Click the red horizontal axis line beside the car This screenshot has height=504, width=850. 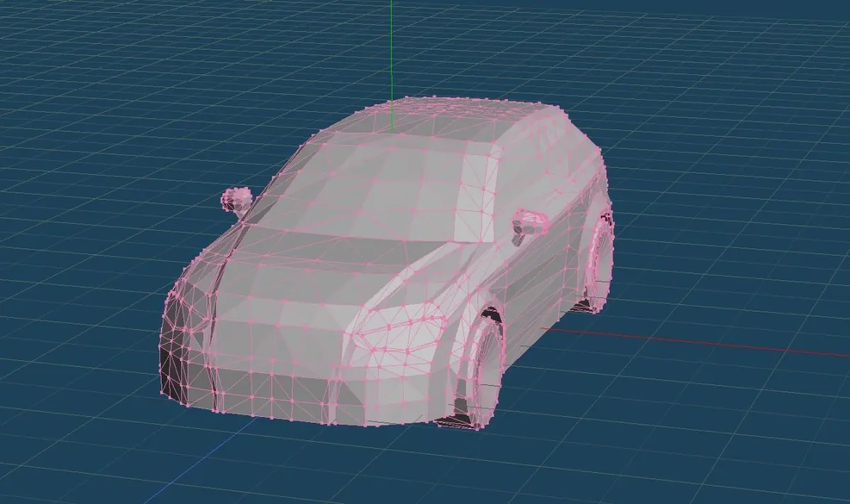coord(696,340)
